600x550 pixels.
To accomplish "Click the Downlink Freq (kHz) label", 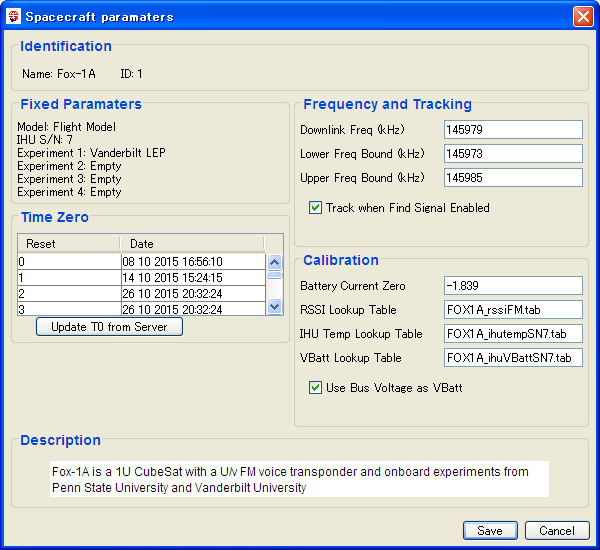I will coord(352,130).
